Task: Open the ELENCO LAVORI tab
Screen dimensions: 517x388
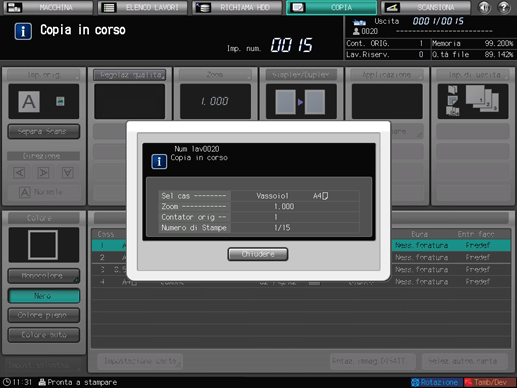Action: 143,7
